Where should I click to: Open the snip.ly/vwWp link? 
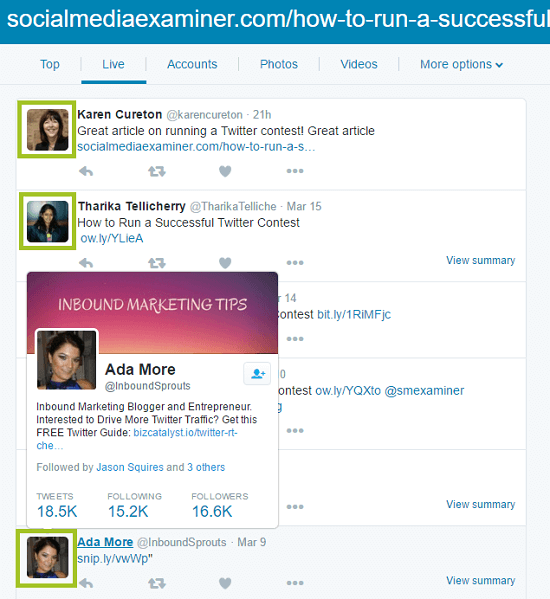tap(114, 559)
